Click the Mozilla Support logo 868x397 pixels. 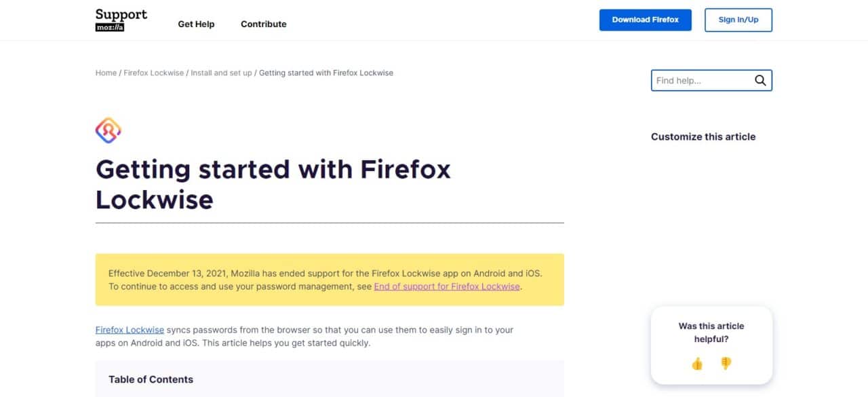pyautogui.click(x=121, y=20)
